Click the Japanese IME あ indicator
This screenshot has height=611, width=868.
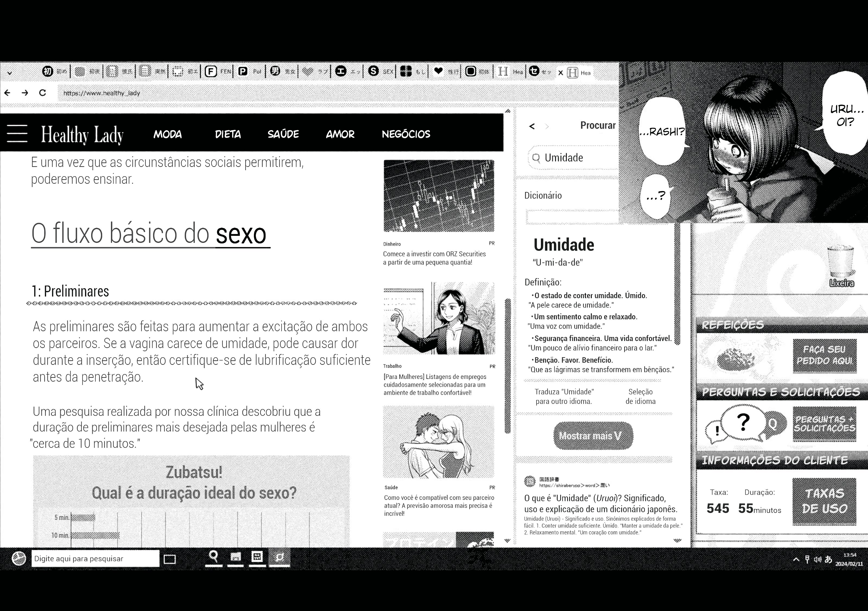click(x=828, y=559)
